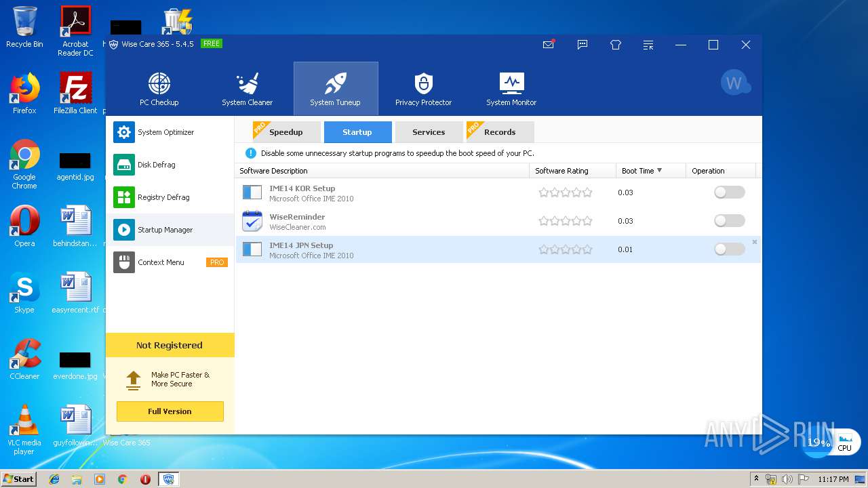Open Wise Care 365 taskbar button

169,479
